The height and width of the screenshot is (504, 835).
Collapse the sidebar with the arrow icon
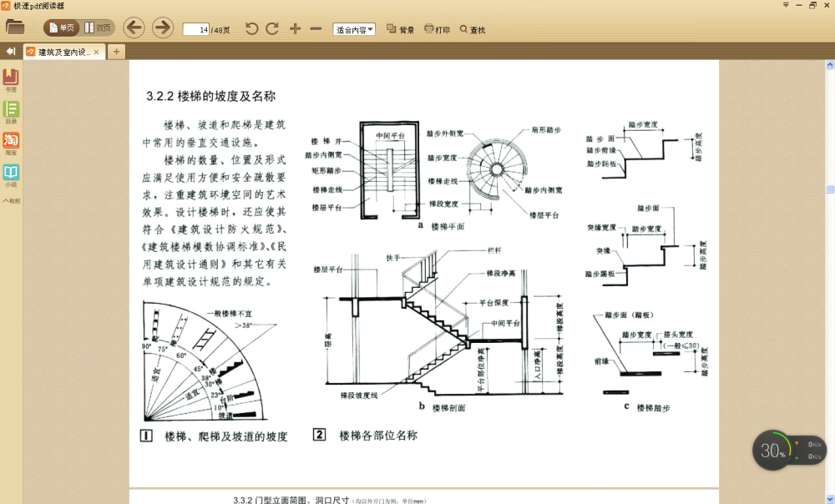point(11,52)
